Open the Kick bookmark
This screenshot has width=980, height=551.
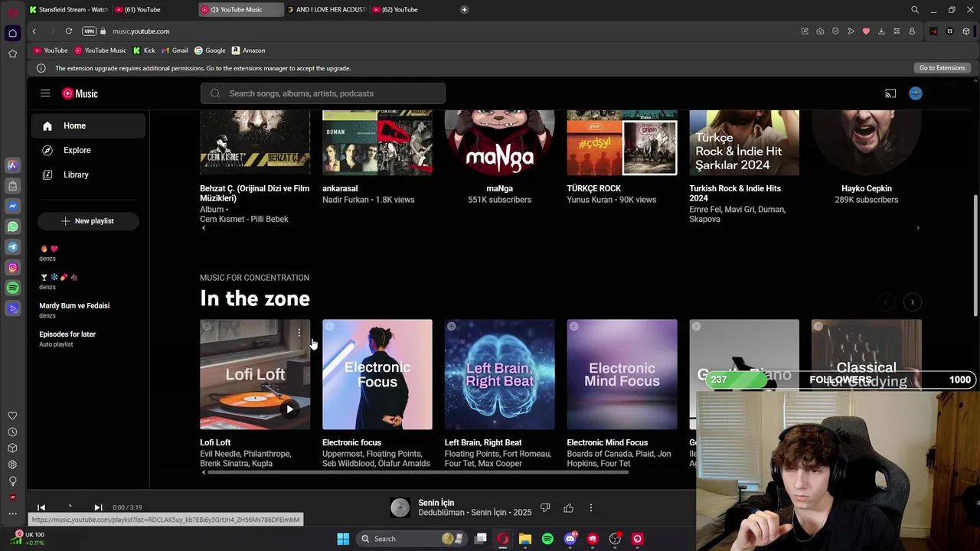point(143,51)
